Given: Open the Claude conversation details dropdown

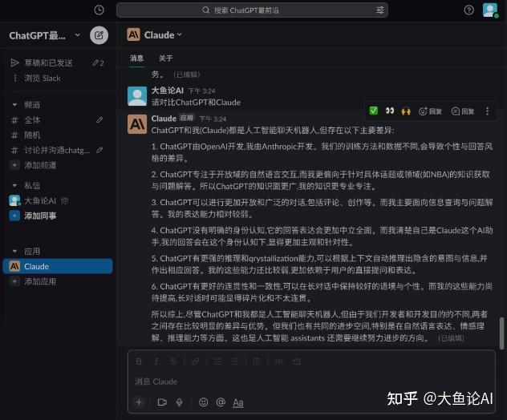Looking at the screenshot, I should (x=163, y=35).
